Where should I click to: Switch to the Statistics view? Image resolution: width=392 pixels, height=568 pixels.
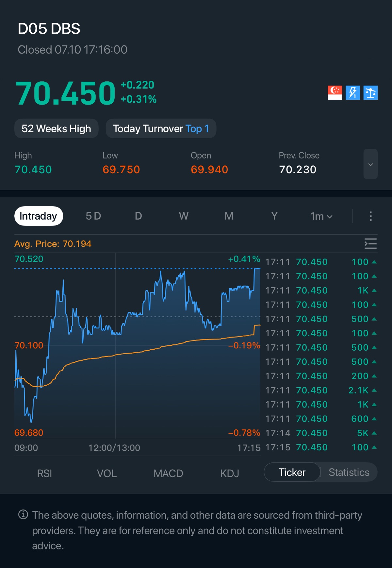click(x=349, y=472)
